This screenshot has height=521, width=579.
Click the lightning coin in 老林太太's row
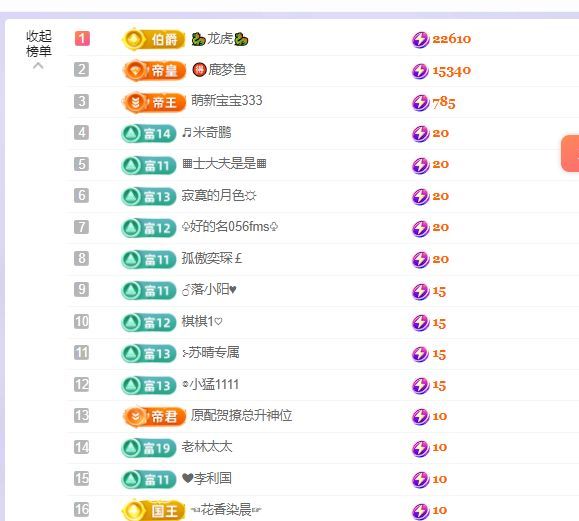[x=420, y=448]
